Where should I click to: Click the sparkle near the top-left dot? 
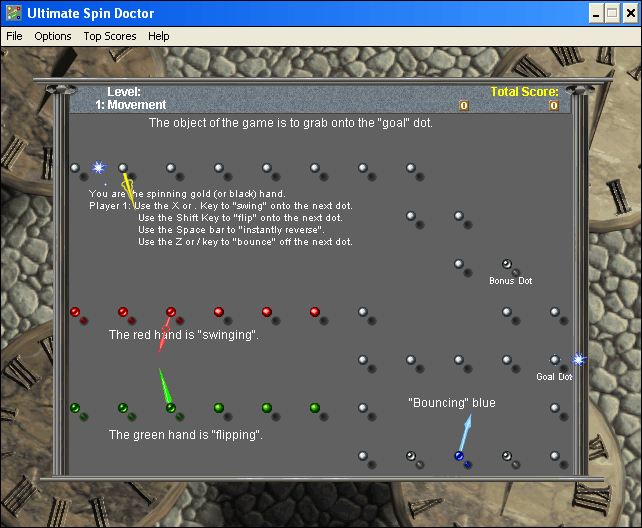98,168
